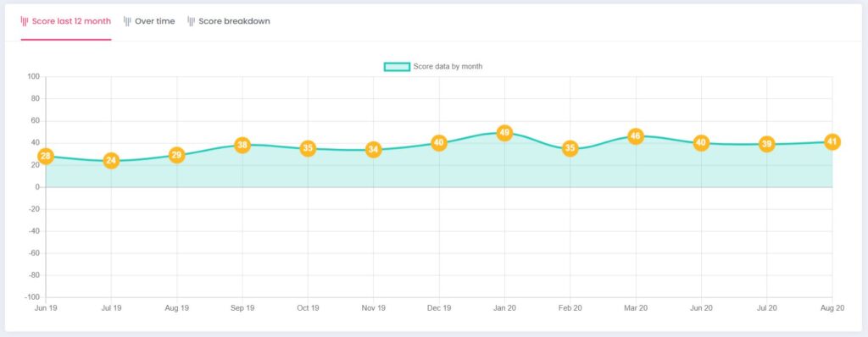The image size is (868, 337).
Task: Select the Jun 20 data point showing 40
Action: point(701,143)
